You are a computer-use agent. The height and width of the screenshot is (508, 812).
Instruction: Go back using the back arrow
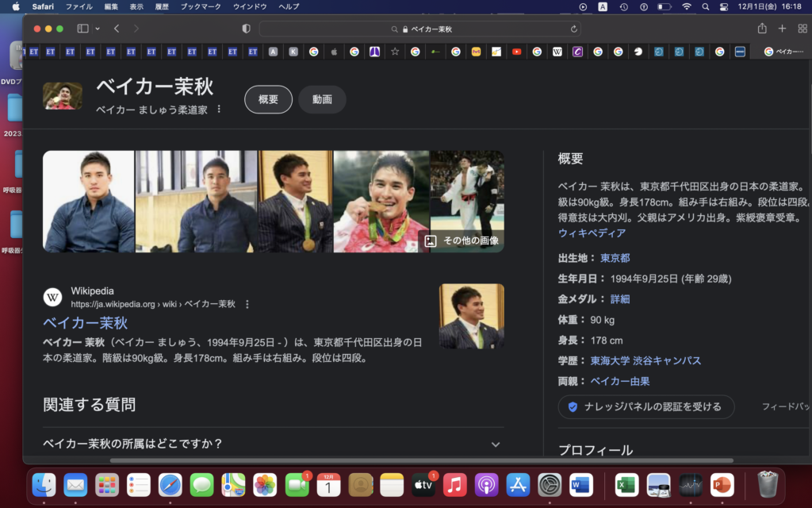[117, 29]
